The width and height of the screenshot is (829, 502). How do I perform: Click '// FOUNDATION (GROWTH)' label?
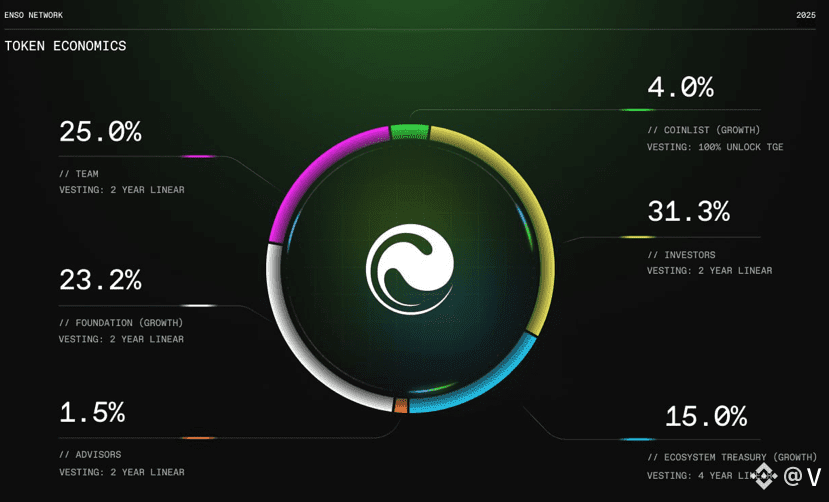121,323
